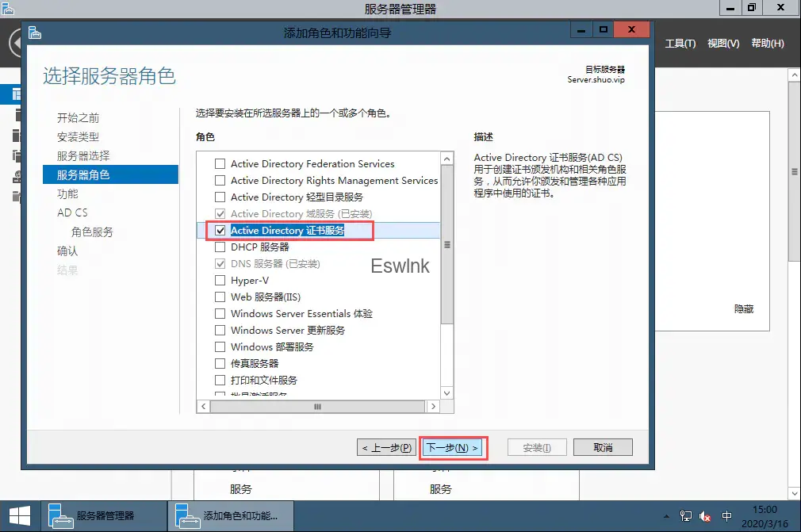Click the wizard title bar icon
Viewport: 801px width, 532px height.
(34, 33)
